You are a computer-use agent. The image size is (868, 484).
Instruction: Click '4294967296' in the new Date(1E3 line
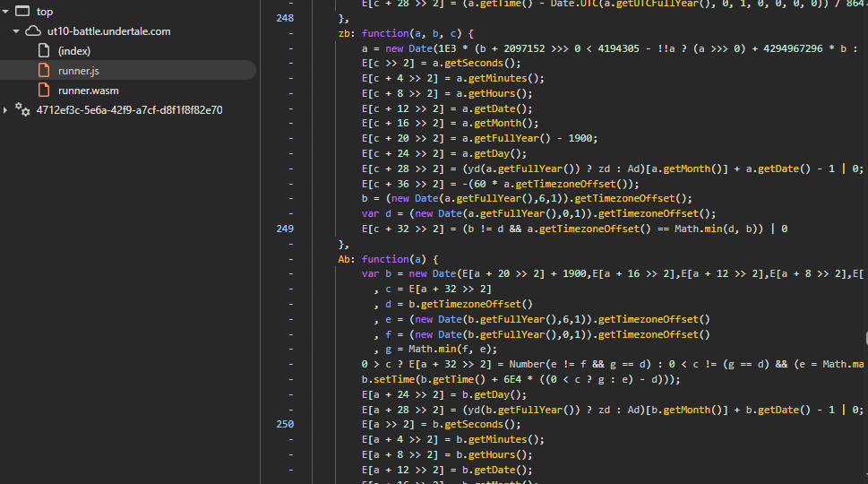793,48
